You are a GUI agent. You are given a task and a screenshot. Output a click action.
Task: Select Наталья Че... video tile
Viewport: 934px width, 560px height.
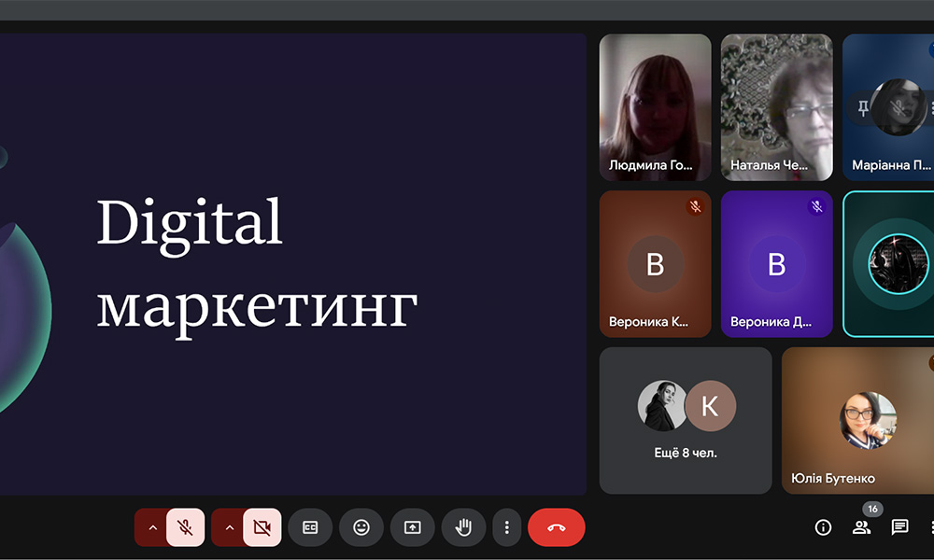point(777,107)
